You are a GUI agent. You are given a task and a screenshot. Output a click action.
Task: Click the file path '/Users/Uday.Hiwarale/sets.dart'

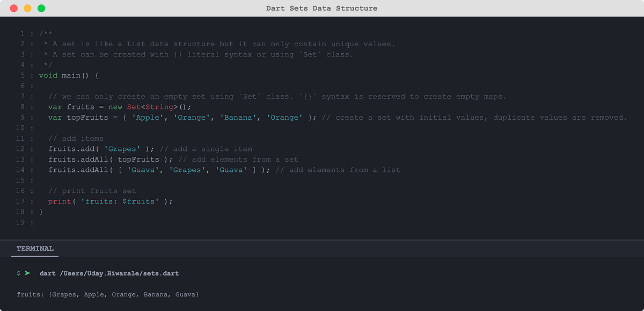click(119, 273)
